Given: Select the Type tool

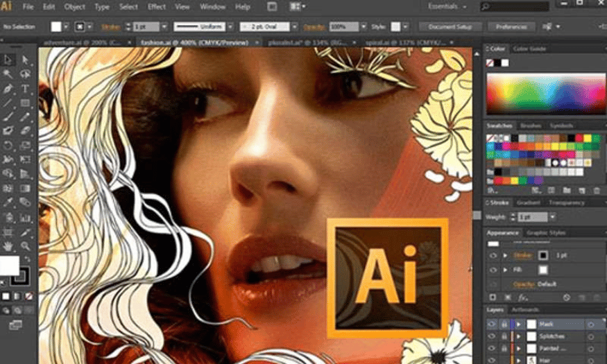Looking at the screenshot, I should click(25, 89).
